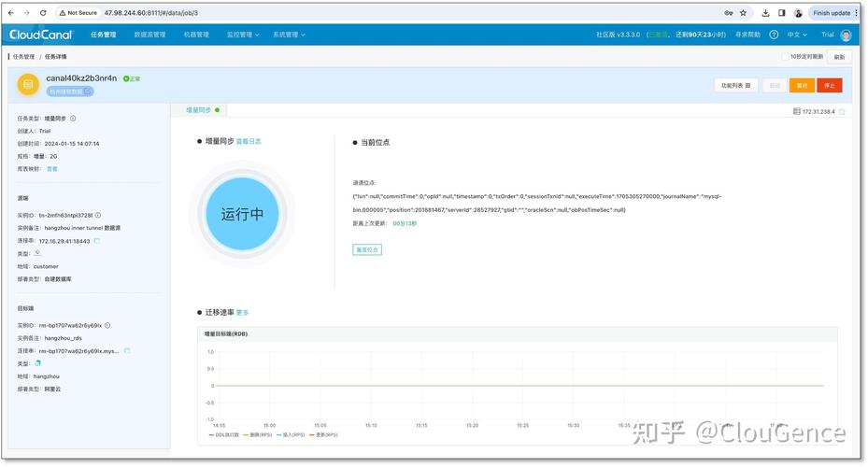Click the machine icon before 172.31.238.4

(x=797, y=111)
